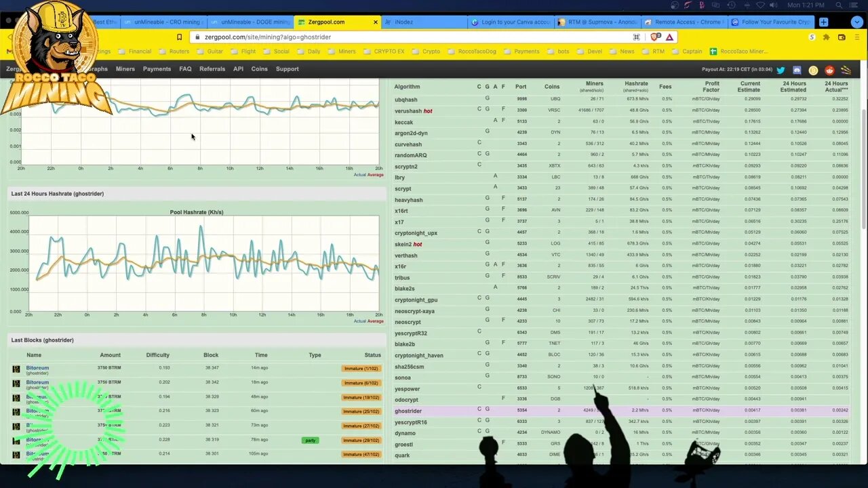Open the FAQ page from navbar
The height and width of the screenshot is (488, 868).
185,69
